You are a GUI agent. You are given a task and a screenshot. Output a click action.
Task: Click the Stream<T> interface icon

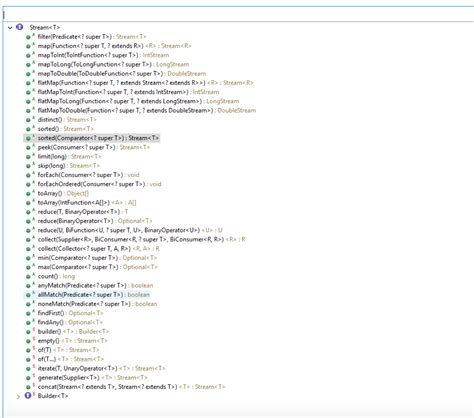pyautogui.click(x=20, y=27)
